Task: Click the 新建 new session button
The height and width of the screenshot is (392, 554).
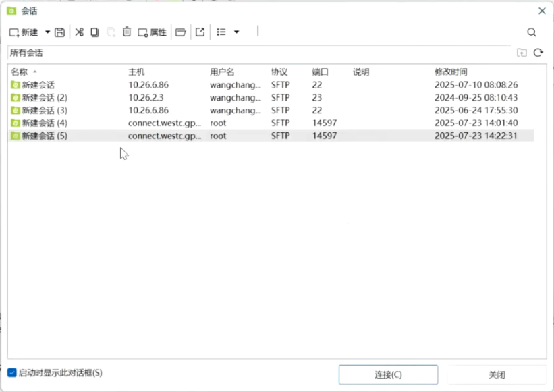Action: [24, 32]
